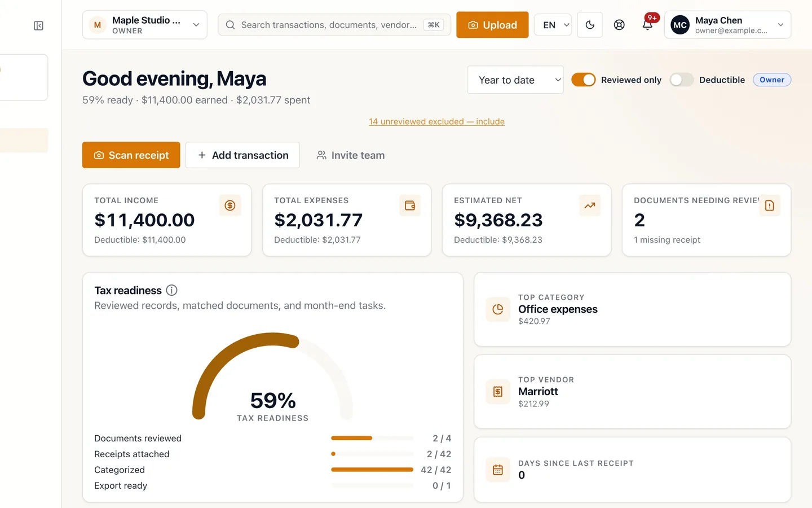Click the documents needing review alert icon
Screen dimensions: 812x508
770,205
